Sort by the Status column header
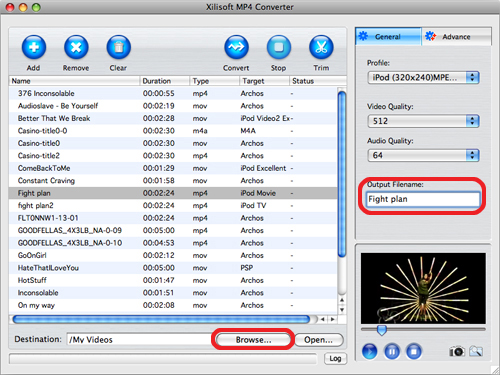This screenshot has height=375, width=500. pyautogui.click(x=318, y=81)
